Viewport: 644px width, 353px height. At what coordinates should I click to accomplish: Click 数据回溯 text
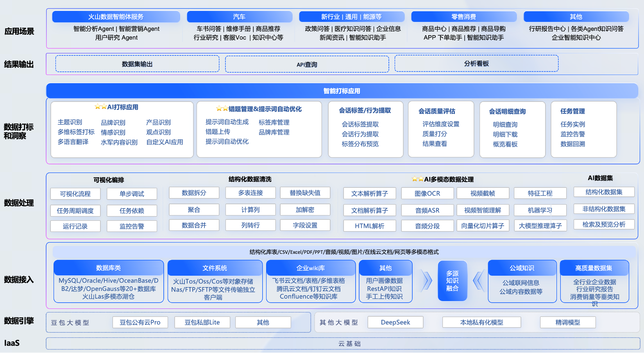coord(573,144)
